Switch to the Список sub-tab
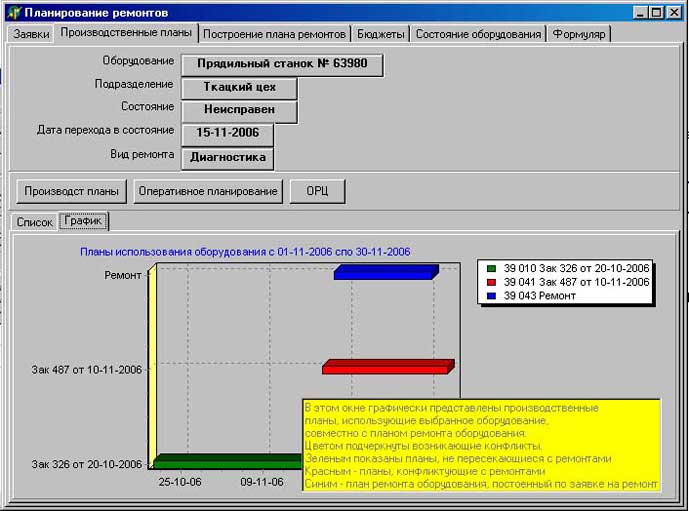Screen dimensions: 689x511 pyautogui.click(x=34, y=222)
